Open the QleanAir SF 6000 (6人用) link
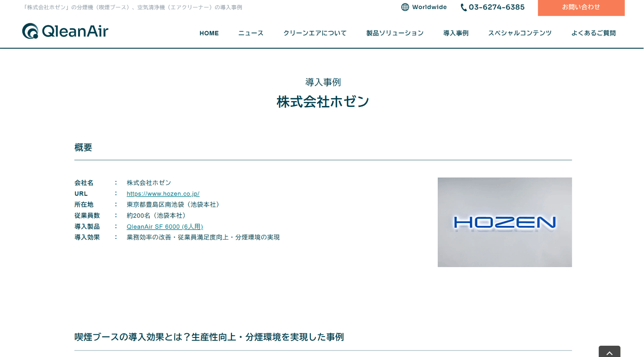Image resolution: width=644 pixels, height=357 pixels. 165,227
